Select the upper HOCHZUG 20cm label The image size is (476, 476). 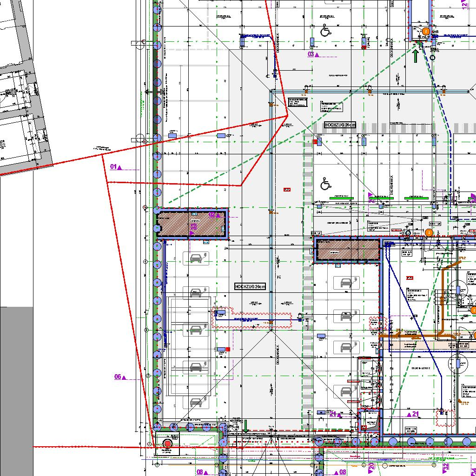(340, 125)
